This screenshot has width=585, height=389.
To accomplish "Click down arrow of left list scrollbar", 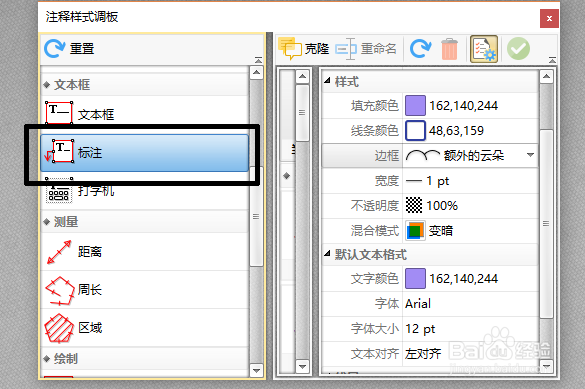I will point(256,370).
